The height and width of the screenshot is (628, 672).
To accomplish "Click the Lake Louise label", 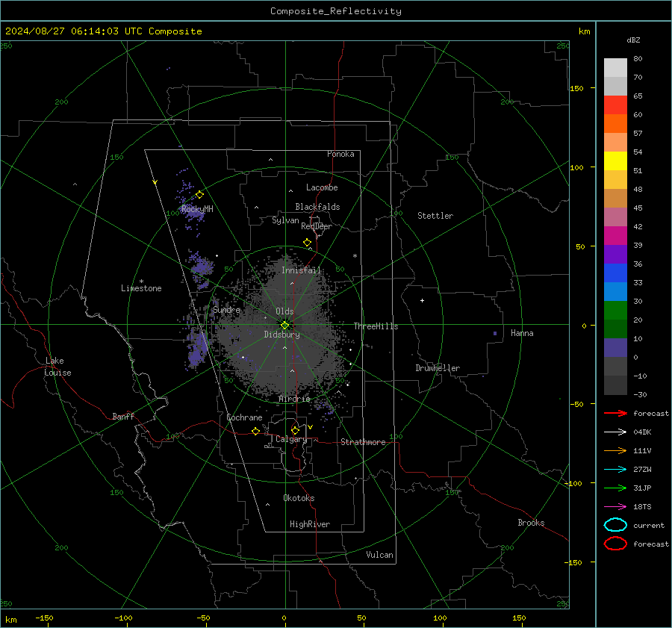I will [x=57, y=367].
